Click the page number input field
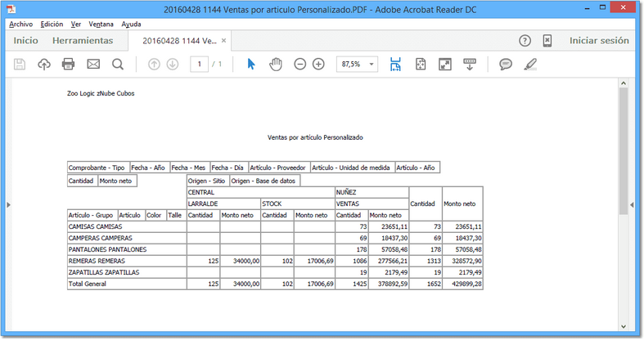This screenshot has height=340, width=644. 199,65
